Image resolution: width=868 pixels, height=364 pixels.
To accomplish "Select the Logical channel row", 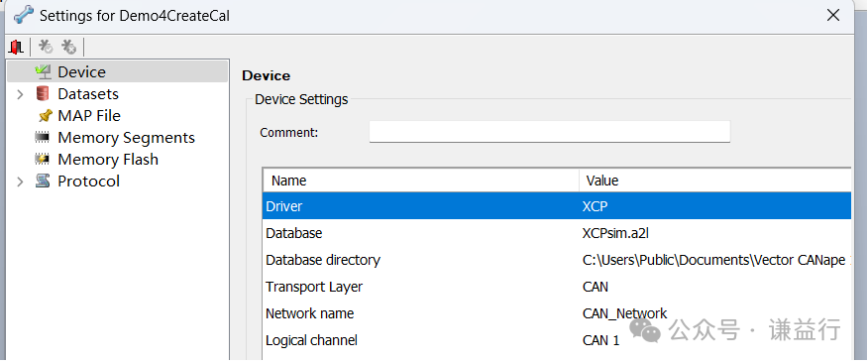I will pos(557,340).
